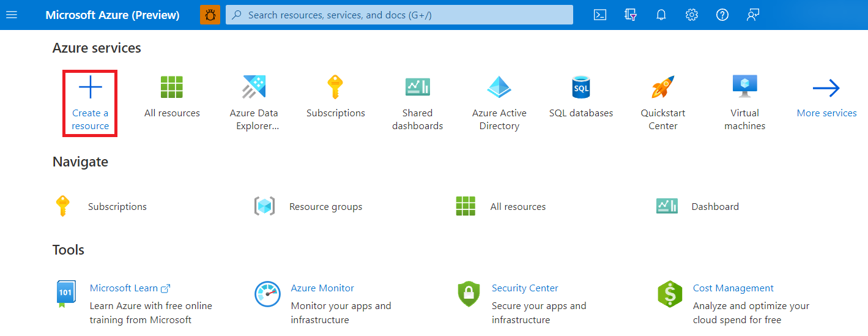Navigate to Resource groups
The image size is (868, 336).
coord(325,207)
